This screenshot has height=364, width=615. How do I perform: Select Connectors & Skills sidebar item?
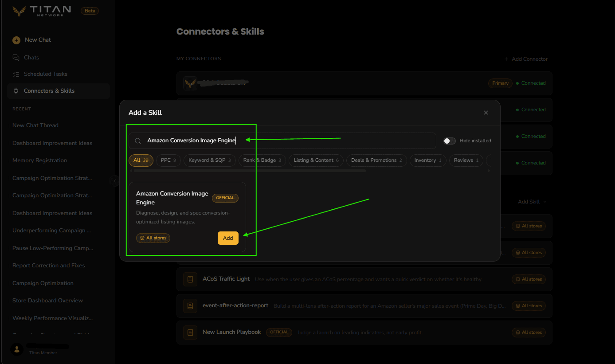[59, 91]
